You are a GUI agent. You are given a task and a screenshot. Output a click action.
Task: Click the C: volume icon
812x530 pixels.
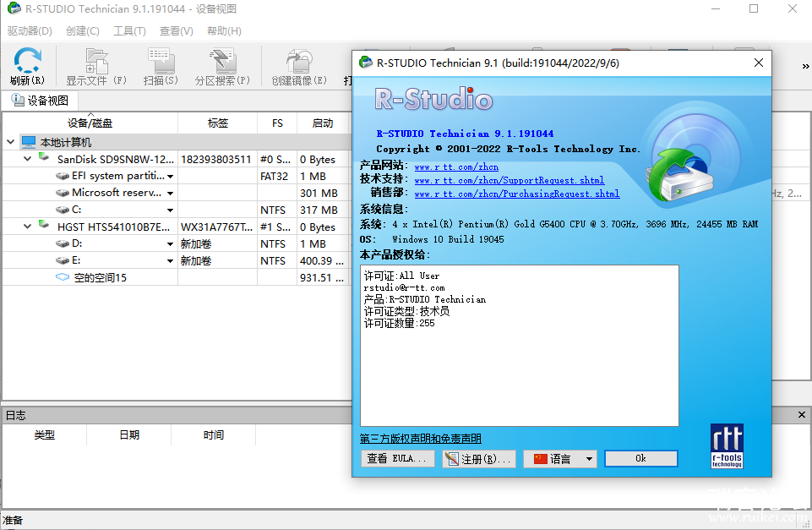point(63,210)
